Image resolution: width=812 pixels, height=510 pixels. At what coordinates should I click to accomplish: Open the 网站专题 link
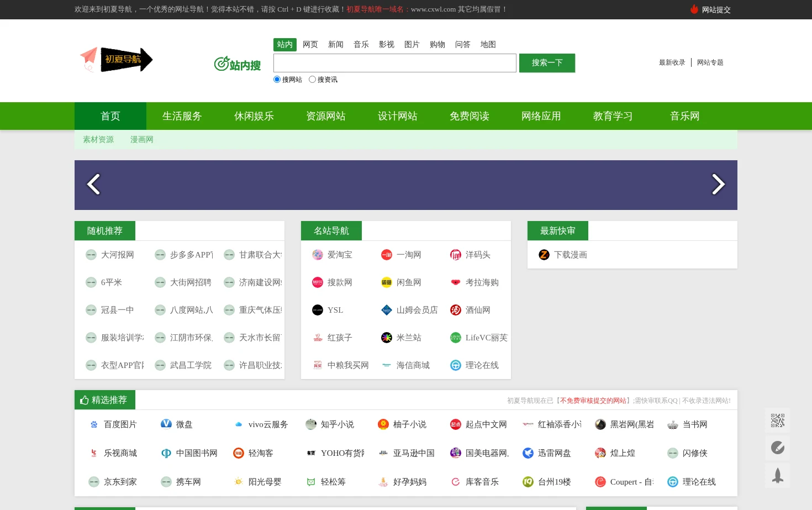pyautogui.click(x=710, y=62)
